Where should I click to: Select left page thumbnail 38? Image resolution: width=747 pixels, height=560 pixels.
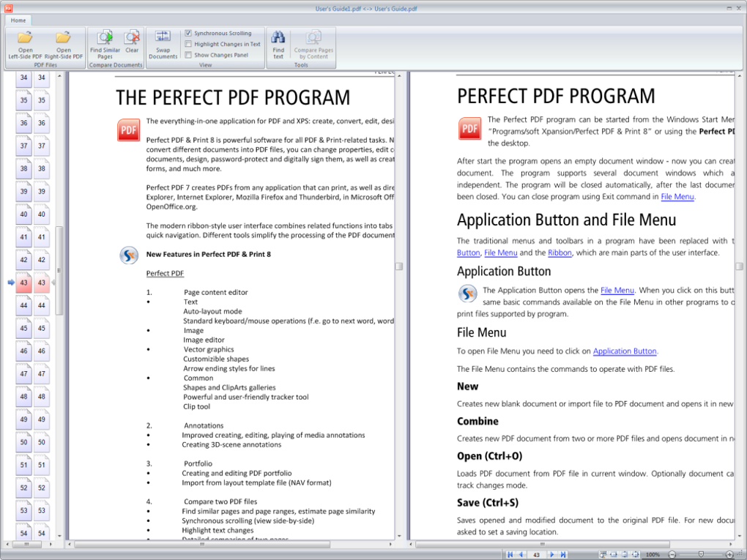coord(24,168)
